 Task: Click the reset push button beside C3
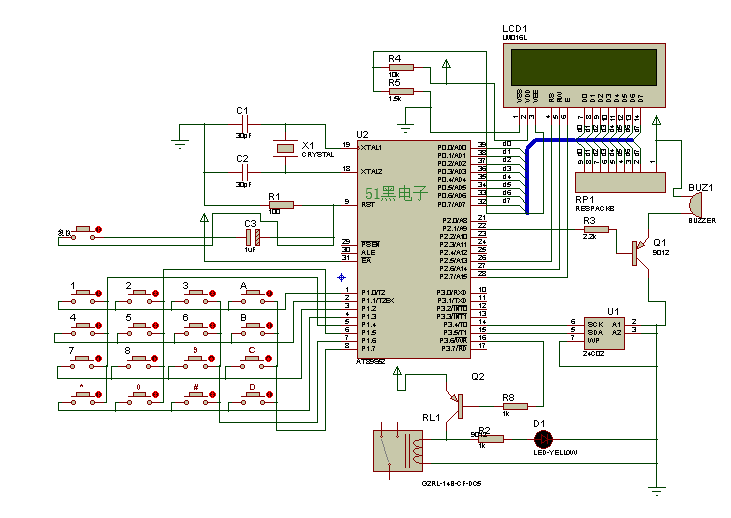(84, 233)
